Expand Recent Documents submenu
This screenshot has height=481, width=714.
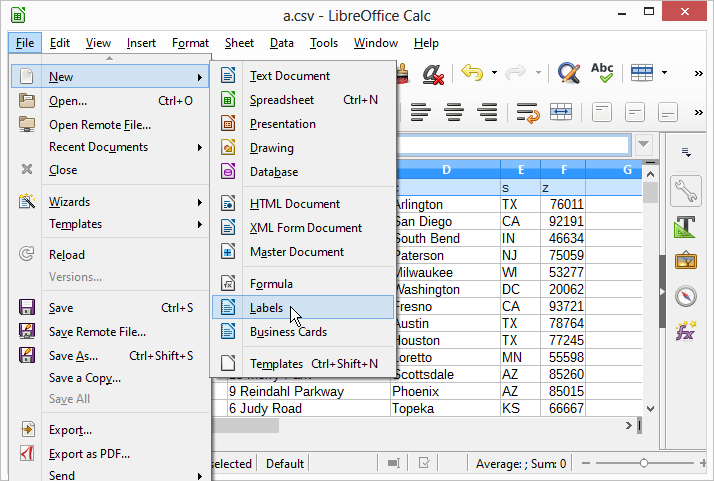pyautogui.click(x=199, y=147)
